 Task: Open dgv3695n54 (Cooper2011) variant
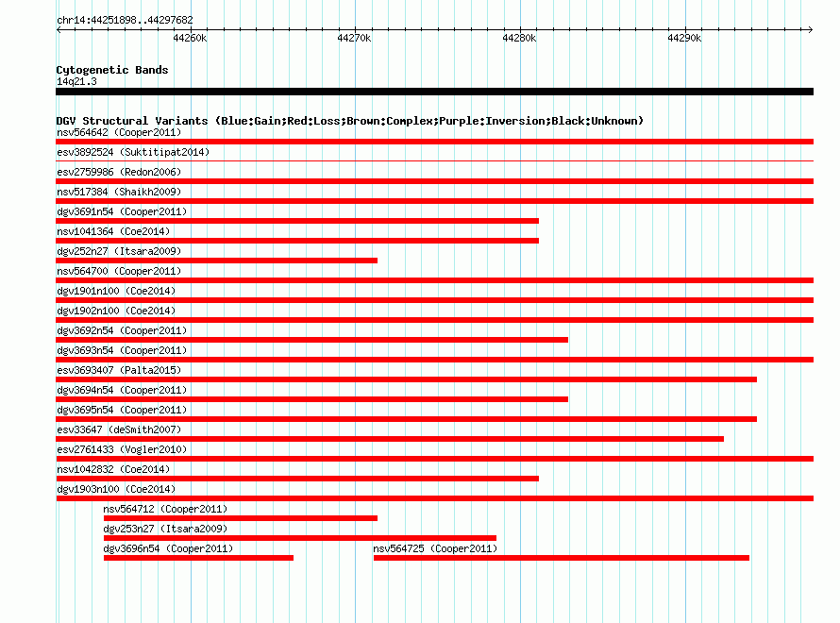(x=122, y=410)
